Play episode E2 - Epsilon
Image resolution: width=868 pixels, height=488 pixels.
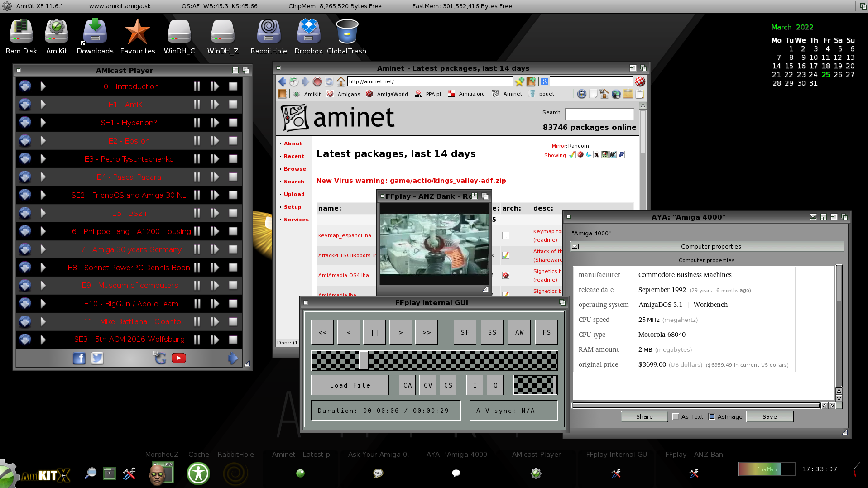coord(43,141)
